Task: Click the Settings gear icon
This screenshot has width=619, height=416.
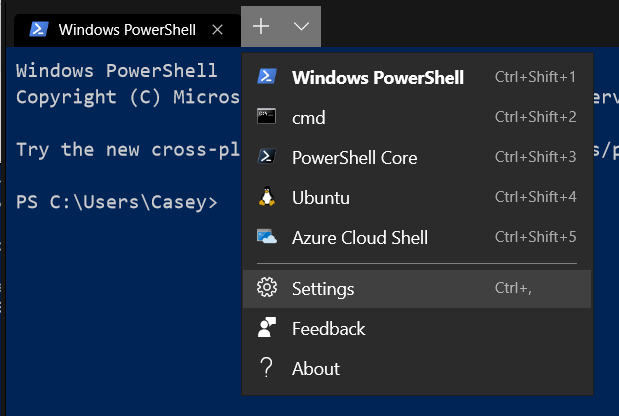Action: 267,289
